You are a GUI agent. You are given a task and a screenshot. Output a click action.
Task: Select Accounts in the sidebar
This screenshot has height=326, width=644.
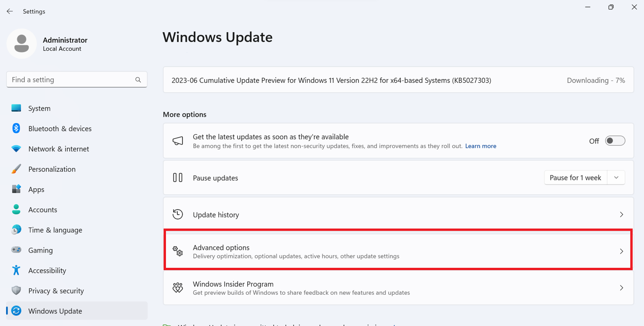click(43, 210)
